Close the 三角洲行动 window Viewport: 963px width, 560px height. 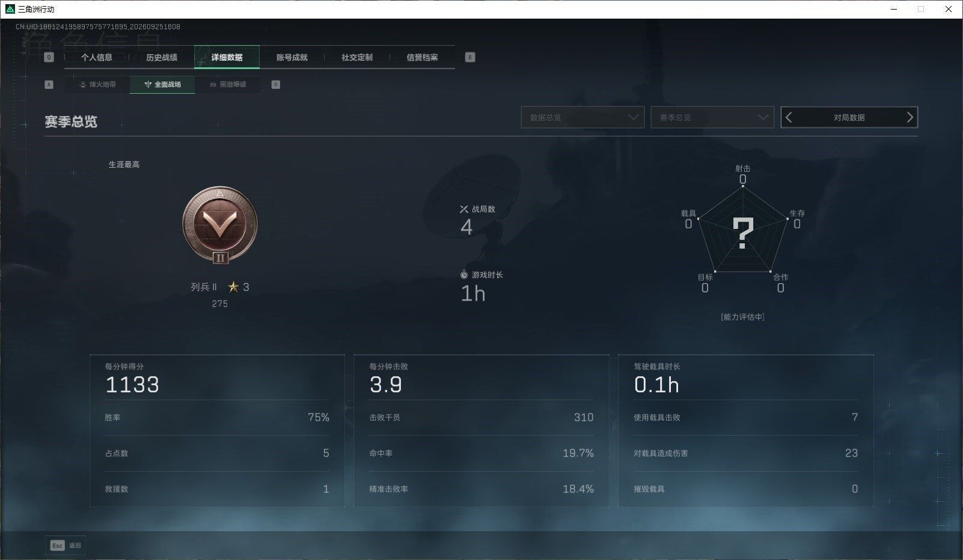949,9
